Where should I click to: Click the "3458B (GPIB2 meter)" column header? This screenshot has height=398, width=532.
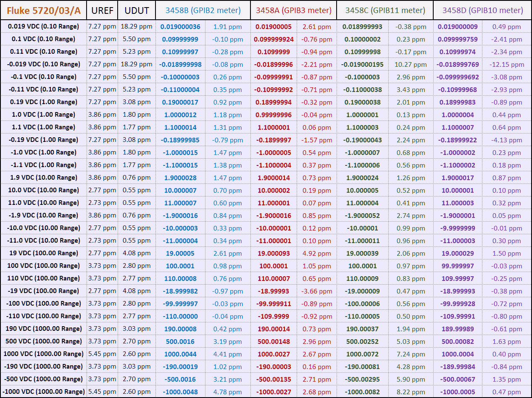point(203,10)
